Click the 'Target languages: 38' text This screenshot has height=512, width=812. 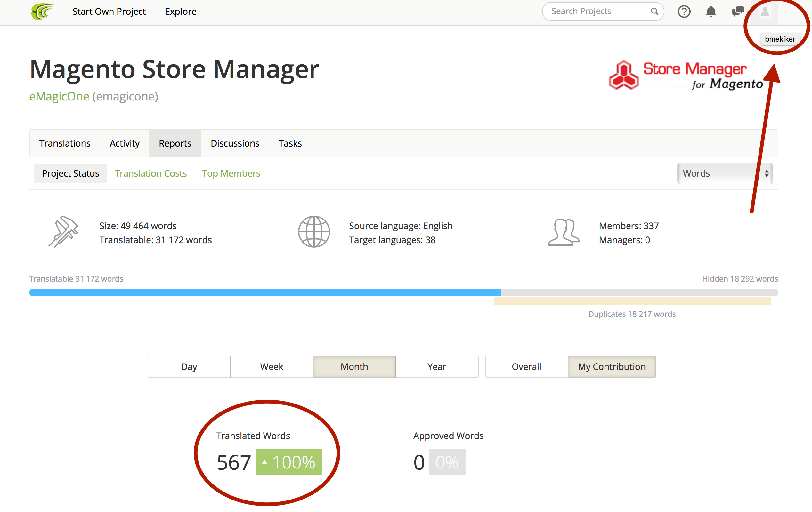click(x=392, y=240)
